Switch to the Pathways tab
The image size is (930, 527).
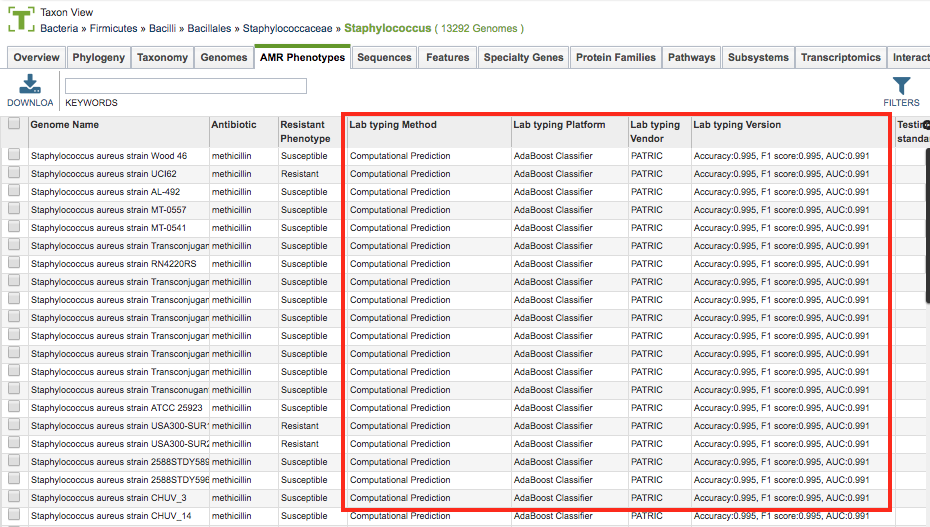pyautogui.click(x=692, y=58)
